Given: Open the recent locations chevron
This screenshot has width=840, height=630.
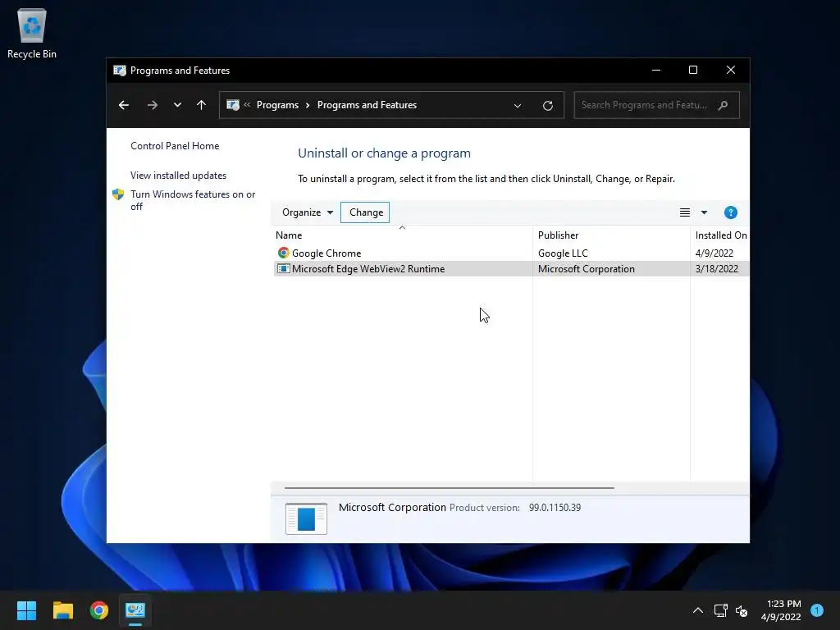Looking at the screenshot, I should click(x=177, y=105).
